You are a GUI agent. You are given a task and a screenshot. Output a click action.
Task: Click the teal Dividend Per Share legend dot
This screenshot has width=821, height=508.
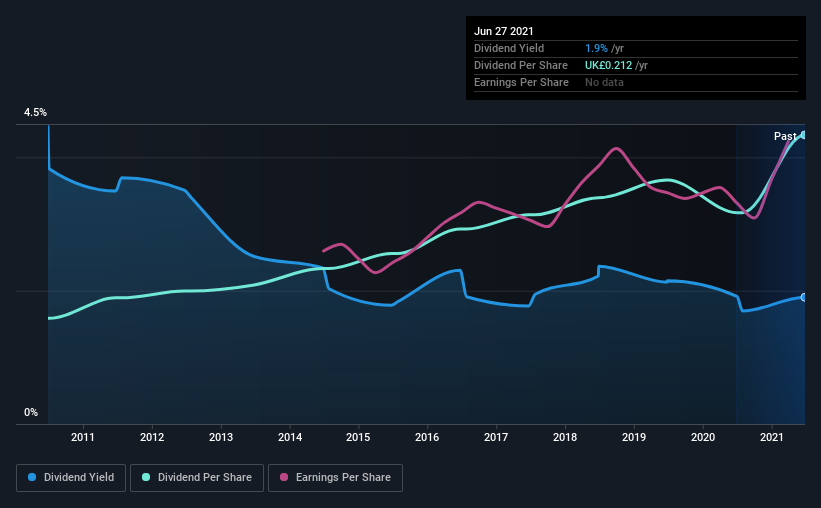pyautogui.click(x=146, y=477)
